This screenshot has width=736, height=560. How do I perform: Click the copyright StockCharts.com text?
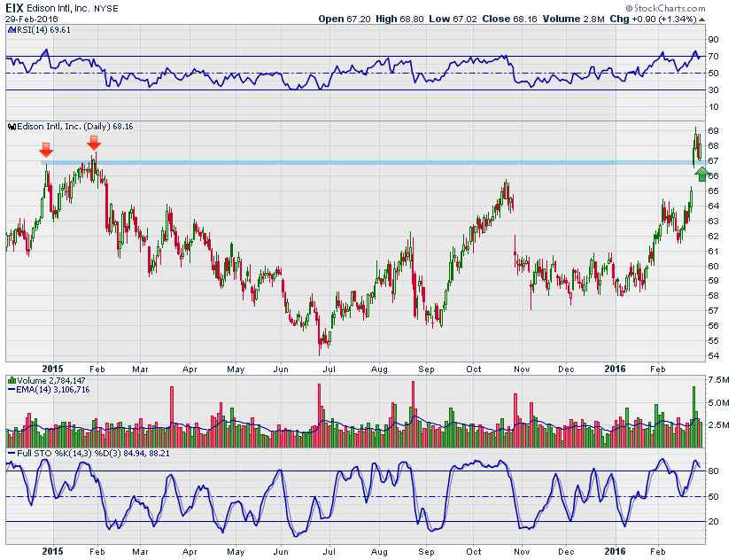pos(665,8)
